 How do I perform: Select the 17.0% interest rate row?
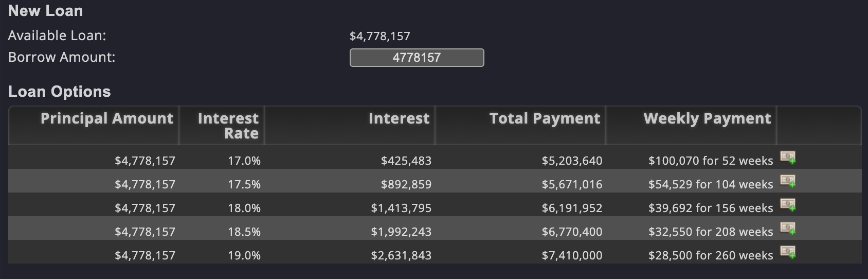435,158
